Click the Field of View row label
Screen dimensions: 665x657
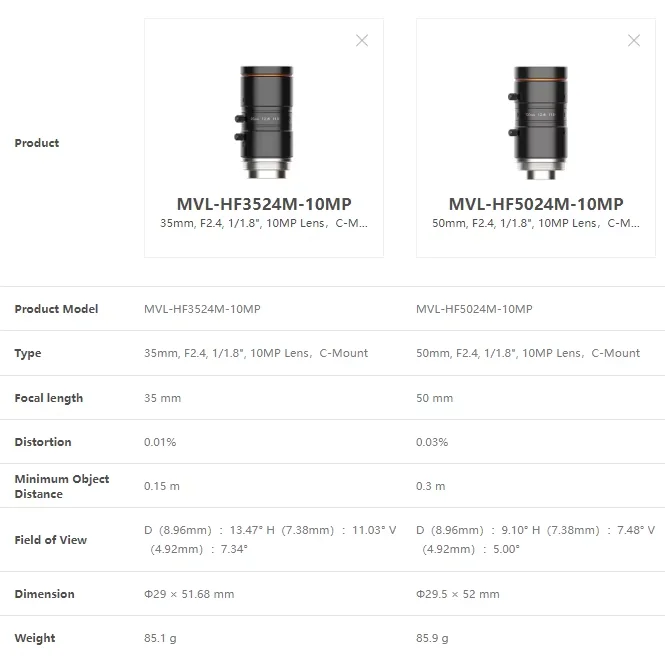pyautogui.click(x=51, y=540)
